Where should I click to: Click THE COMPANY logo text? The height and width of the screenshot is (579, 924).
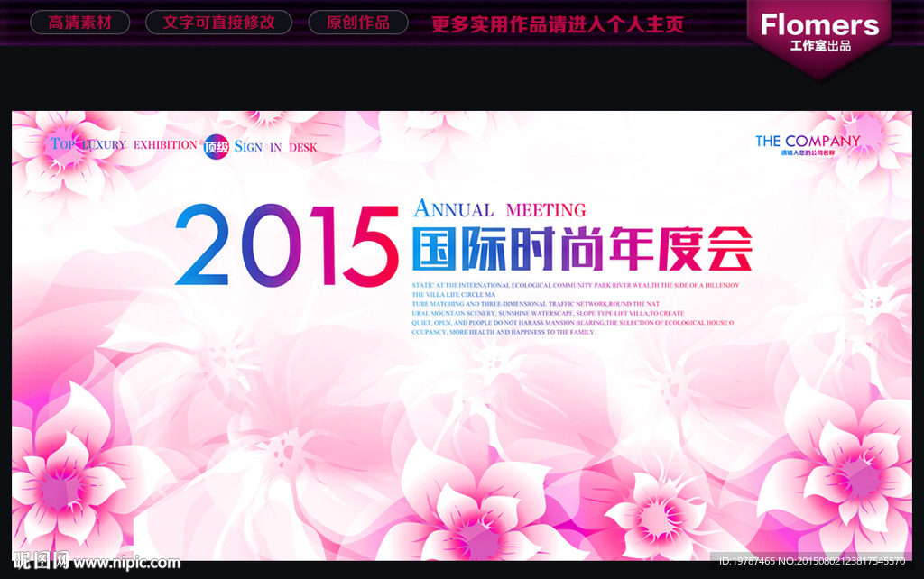click(808, 141)
